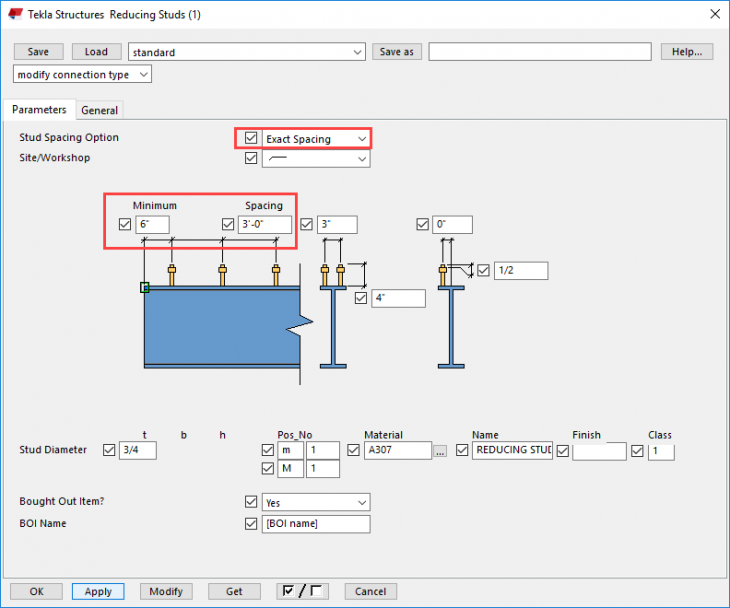Click the Help button
This screenshot has height=608, width=730.
point(686,52)
